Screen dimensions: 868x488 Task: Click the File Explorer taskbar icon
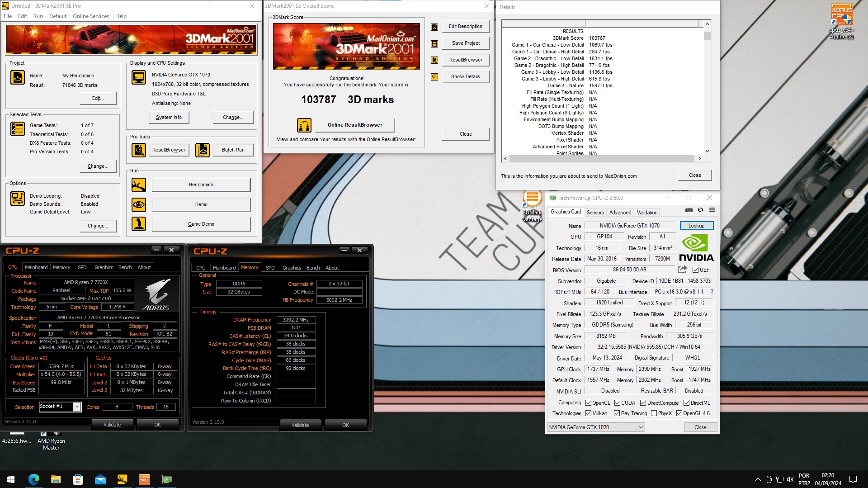coord(56,479)
